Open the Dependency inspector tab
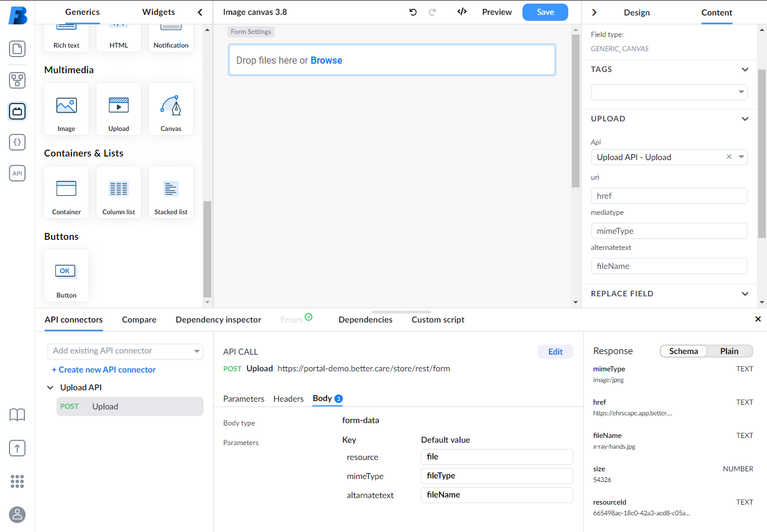Viewport: 767px width, 532px height. click(x=218, y=320)
